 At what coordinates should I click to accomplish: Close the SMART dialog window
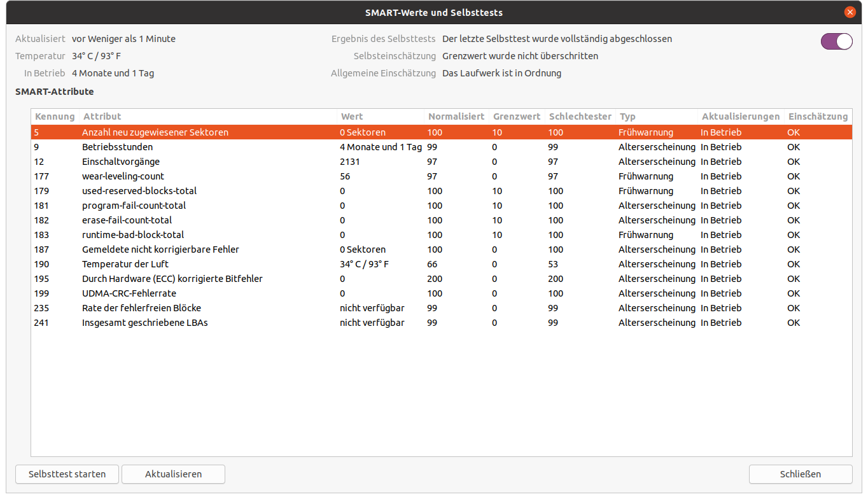tap(850, 12)
